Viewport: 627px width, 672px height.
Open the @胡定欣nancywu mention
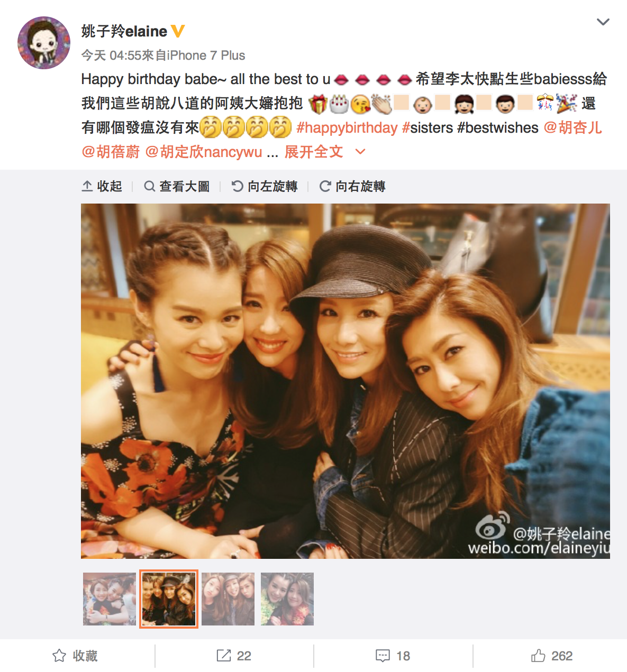(x=204, y=152)
